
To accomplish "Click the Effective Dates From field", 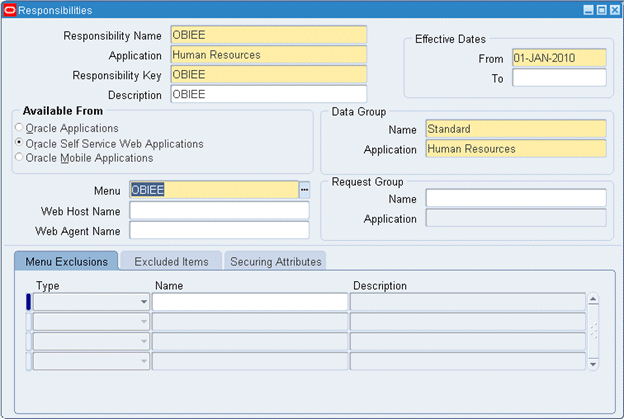I will coord(559,58).
